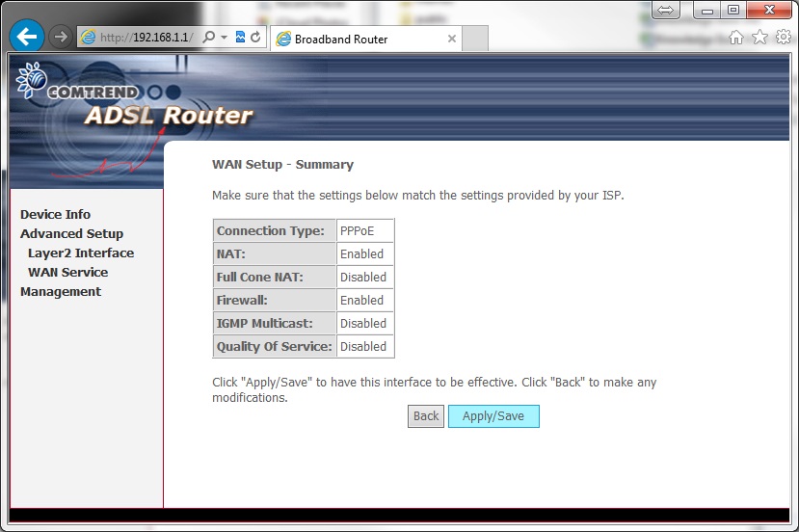Click the Connection Type label
This screenshot has height=532, width=799.
271,231
